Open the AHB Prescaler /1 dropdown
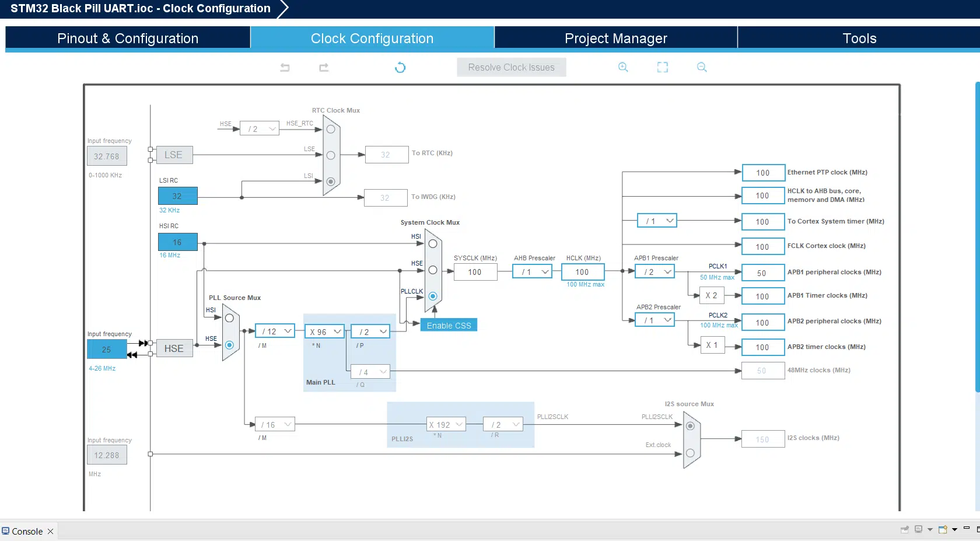This screenshot has height=541, width=980. (533, 272)
